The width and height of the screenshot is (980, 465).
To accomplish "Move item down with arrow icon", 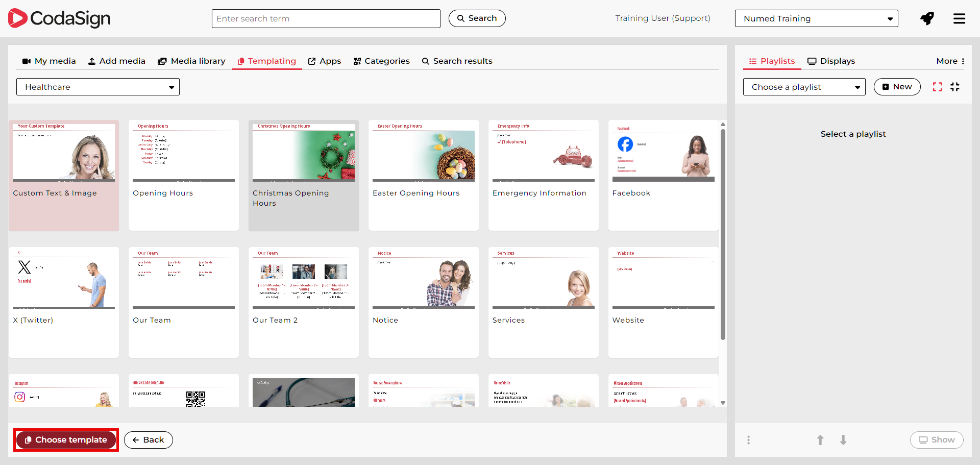I will pos(843,440).
